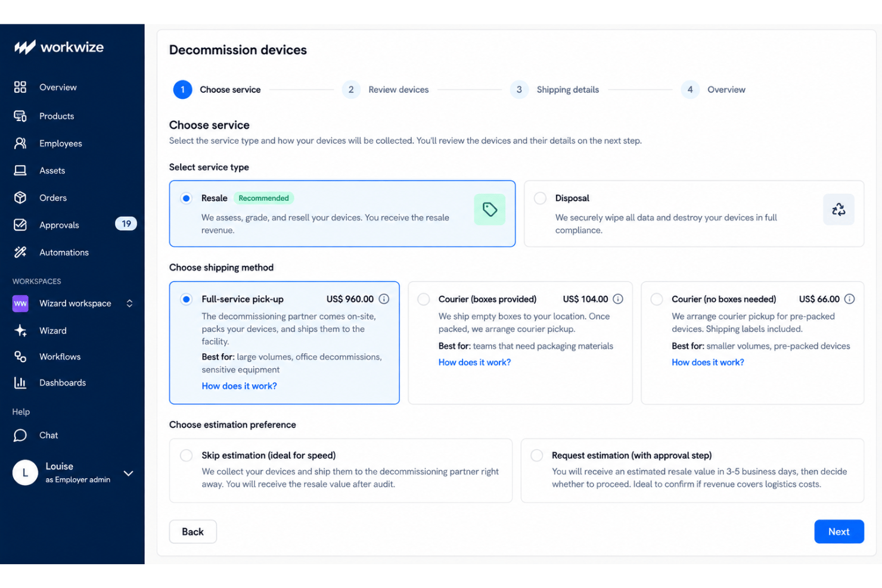The image size is (882, 588).
Task: Click the Disposal recycle icon
Action: pos(838,210)
